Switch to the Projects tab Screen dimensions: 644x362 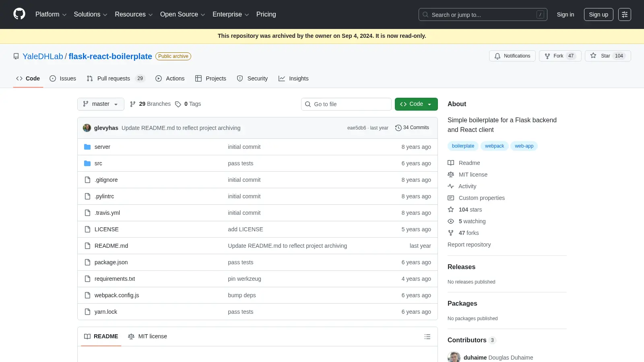(x=211, y=78)
